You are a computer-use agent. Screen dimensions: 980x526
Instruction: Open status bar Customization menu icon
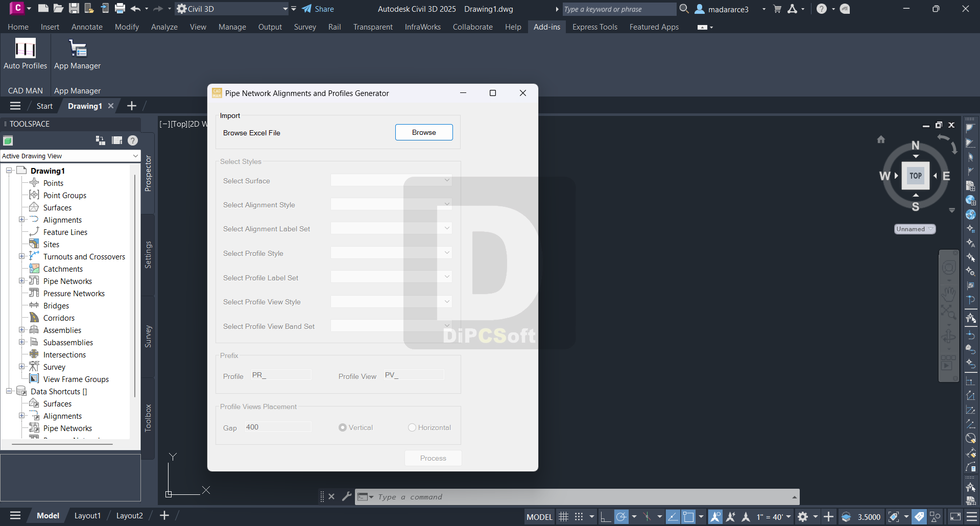coord(972,517)
